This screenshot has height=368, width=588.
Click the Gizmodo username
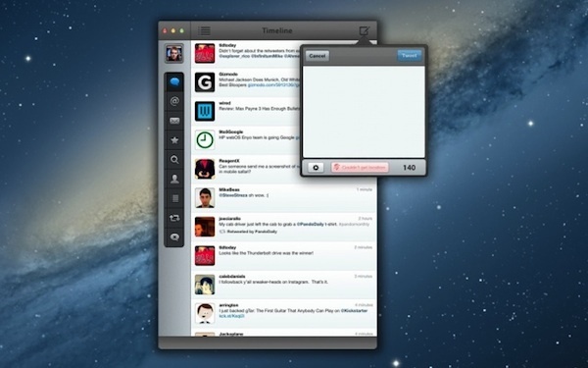(228, 75)
